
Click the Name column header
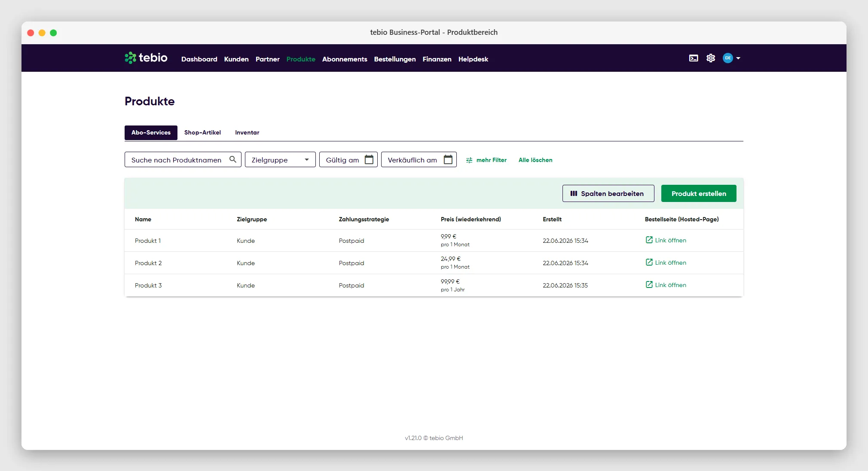[x=143, y=219]
